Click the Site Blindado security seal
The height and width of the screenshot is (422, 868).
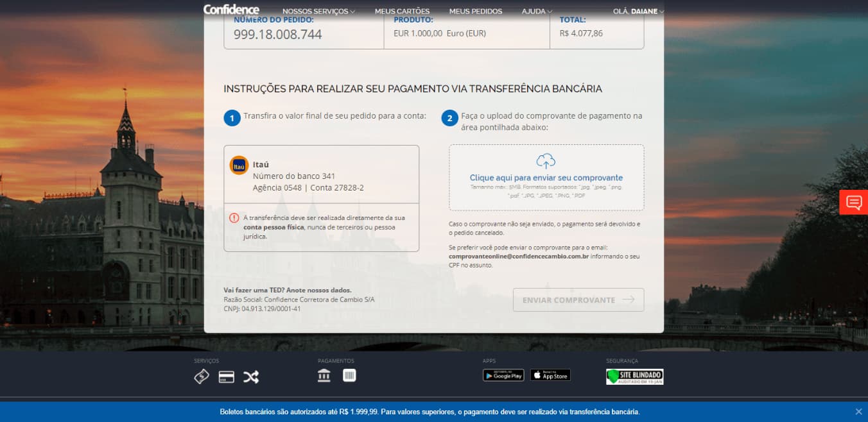point(634,376)
